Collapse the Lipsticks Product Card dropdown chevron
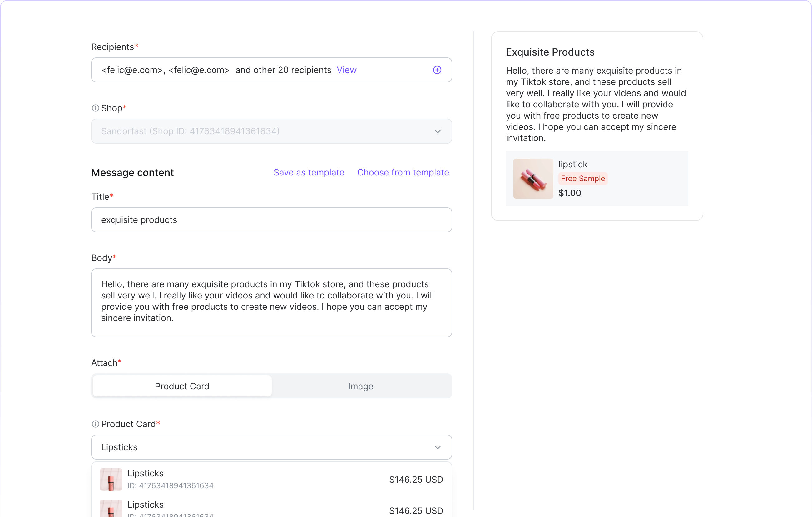Screen dimensions: 812x517 438,447
